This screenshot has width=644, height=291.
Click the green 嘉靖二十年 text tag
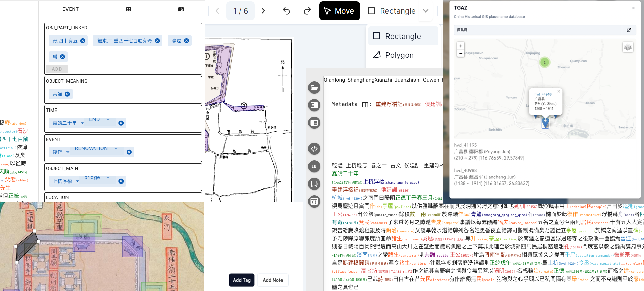[345, 173]
